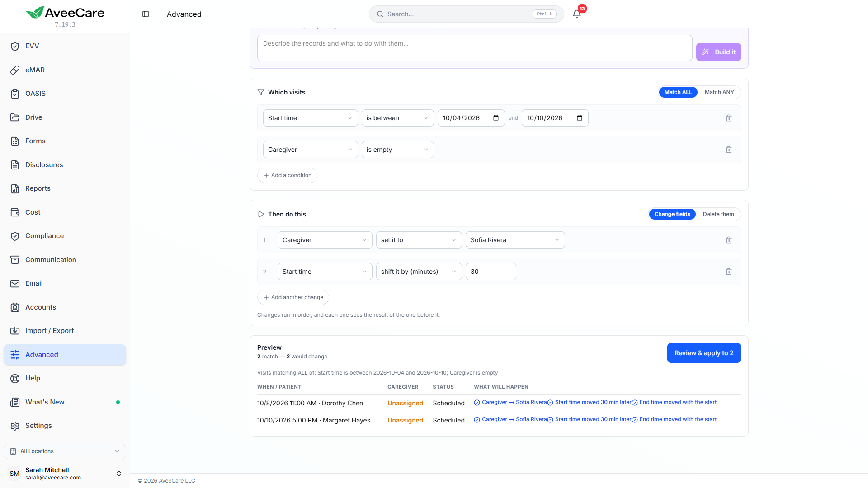Screen dimensions: 868x488
Task: Open the Drive section
Action: 65,117
